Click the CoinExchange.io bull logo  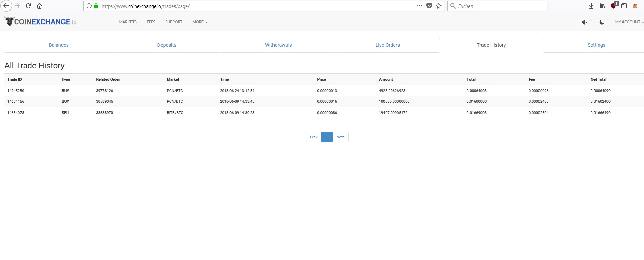[41, 22]
